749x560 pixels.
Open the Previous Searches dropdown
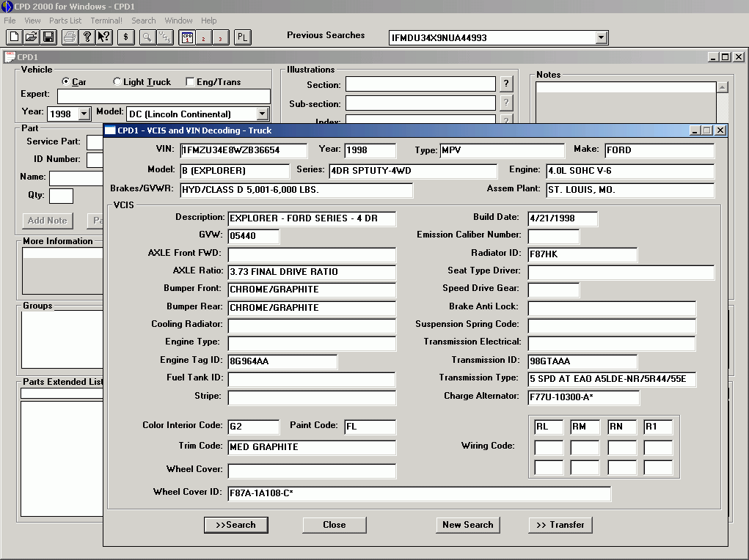tap(602, 37)
